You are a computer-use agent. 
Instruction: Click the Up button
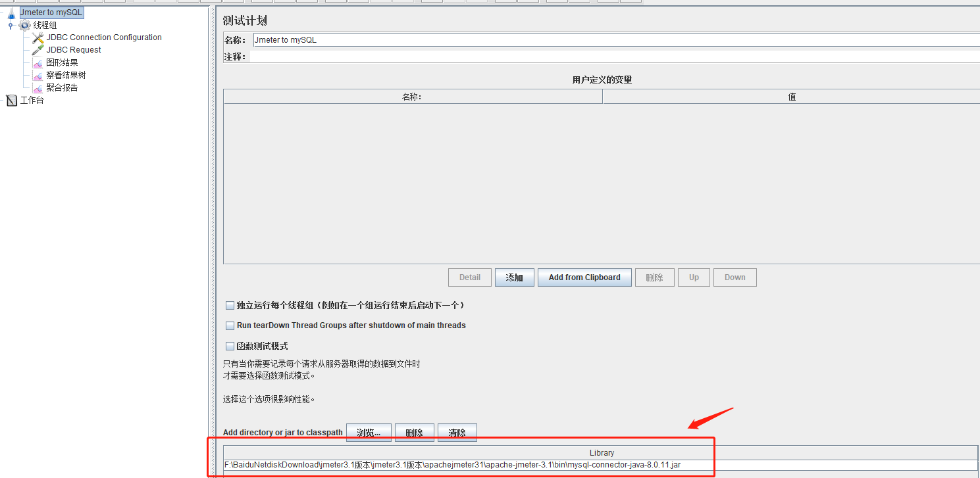tap(694, 277)
